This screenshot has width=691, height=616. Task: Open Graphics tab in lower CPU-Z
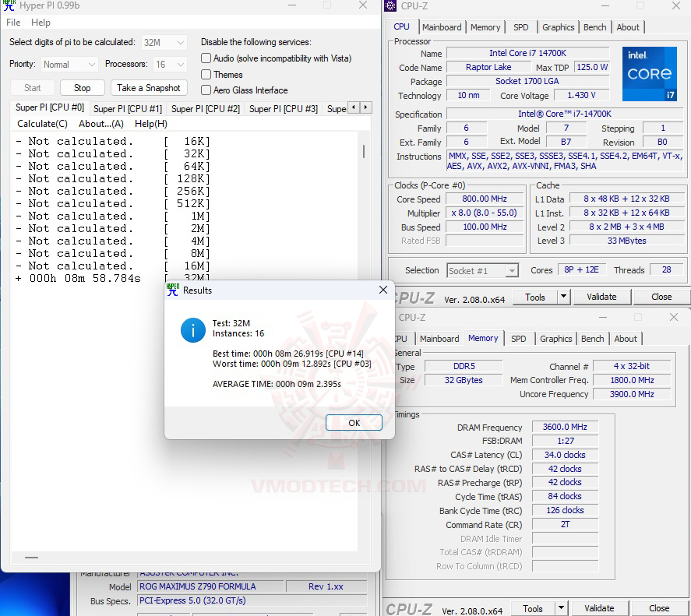tap(555, 339)
